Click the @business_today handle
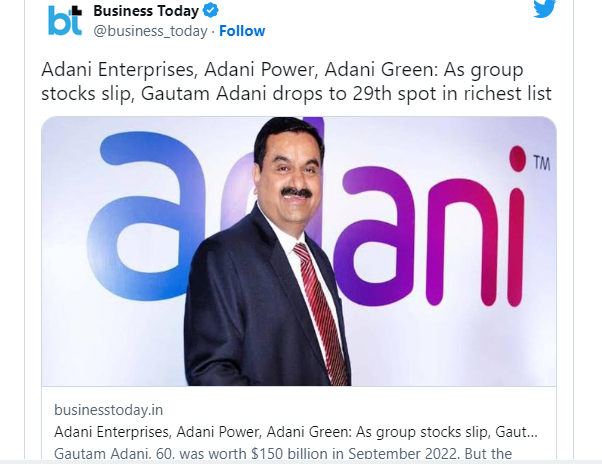Image resolution: width=602 pixels, height=464 pixels. (150, 31)
